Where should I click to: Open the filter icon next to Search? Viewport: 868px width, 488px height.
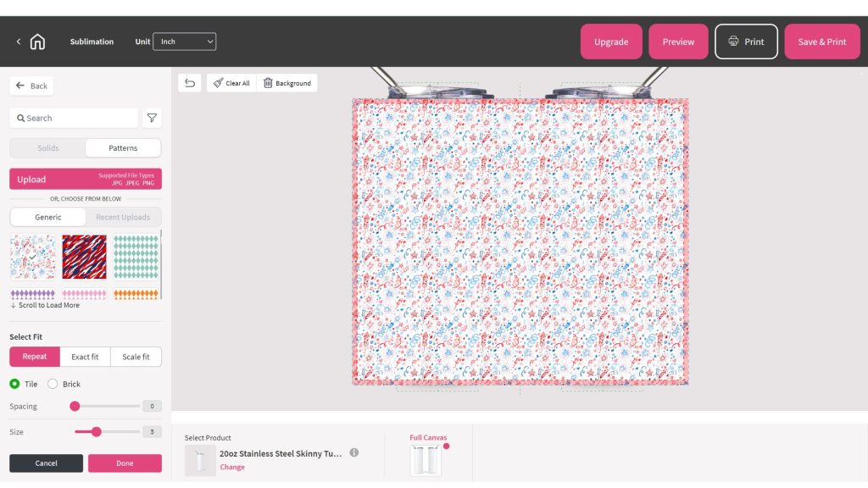click(151, 118)
